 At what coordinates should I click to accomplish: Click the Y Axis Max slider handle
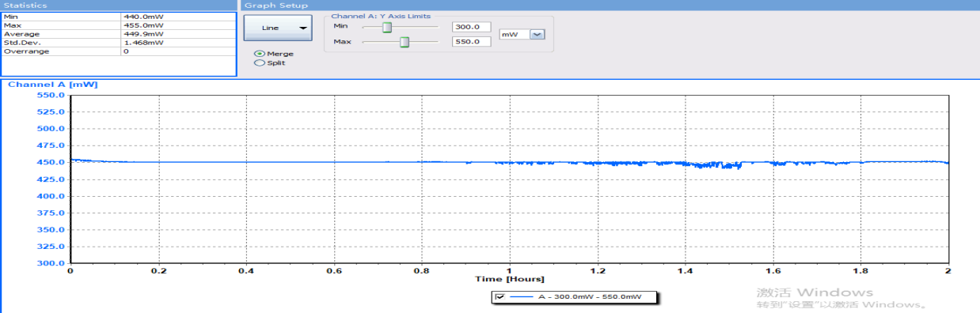[404, 41]
